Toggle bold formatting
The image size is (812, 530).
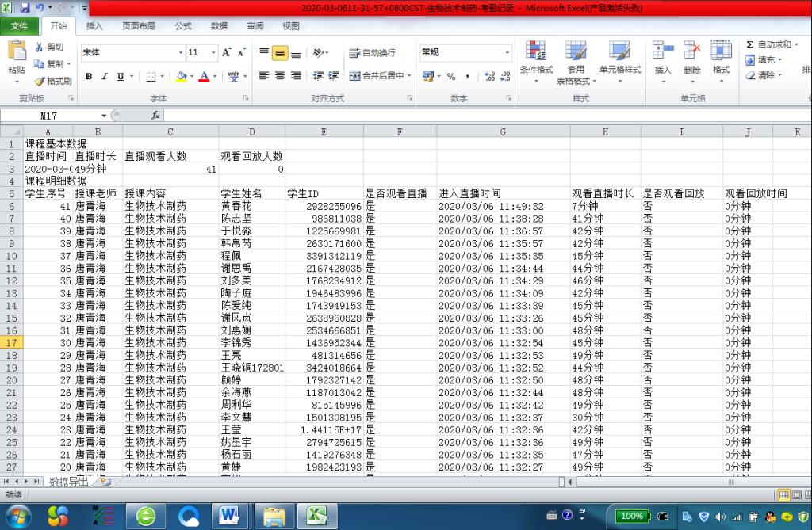coord(89,77)
